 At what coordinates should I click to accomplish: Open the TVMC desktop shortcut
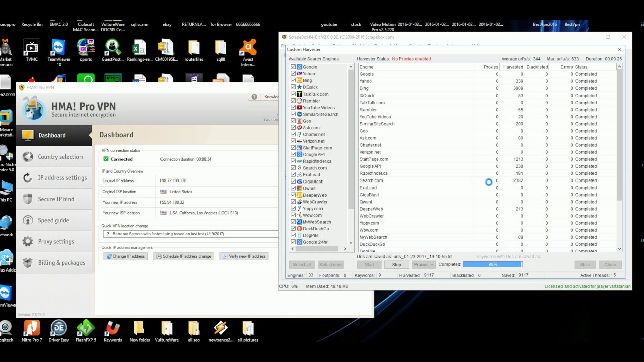(x=31, y=50)
